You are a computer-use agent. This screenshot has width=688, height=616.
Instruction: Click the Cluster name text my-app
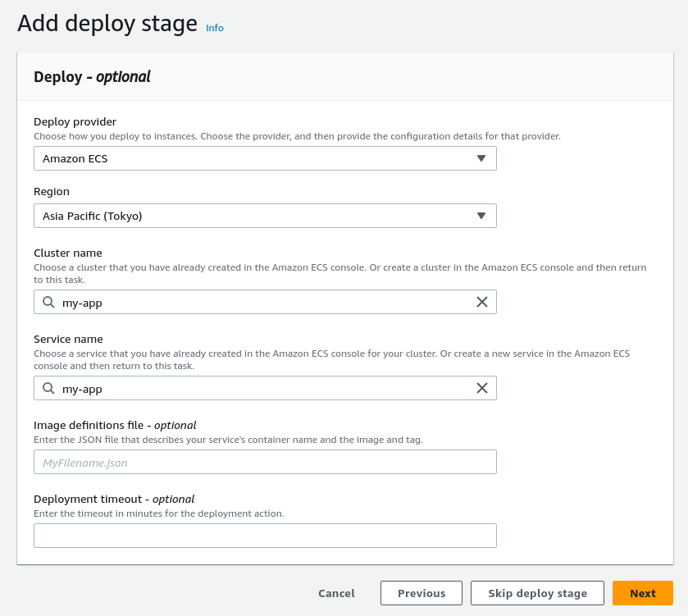[82, 303]
